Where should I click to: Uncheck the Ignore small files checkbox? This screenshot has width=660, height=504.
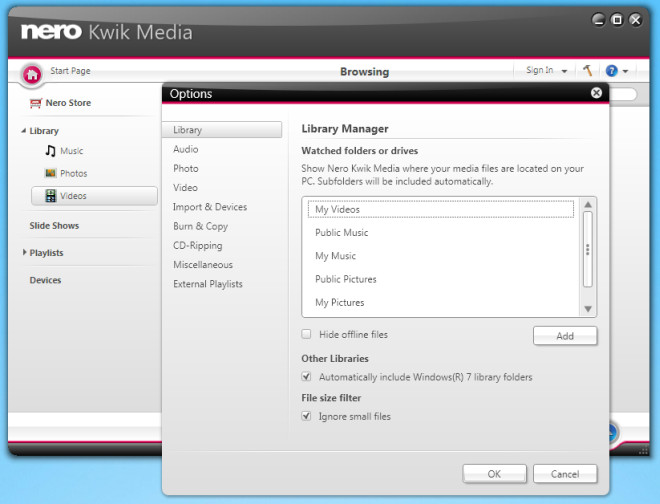pyautogui.click(x=306, y=416)
